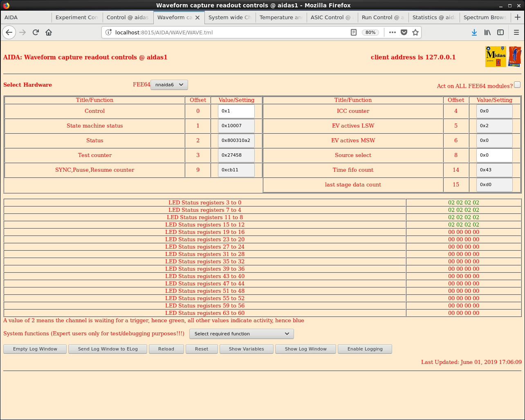Screen dimensions: 525x420
Task: Reload page using browser refresh icon
Action: point(36,32)
